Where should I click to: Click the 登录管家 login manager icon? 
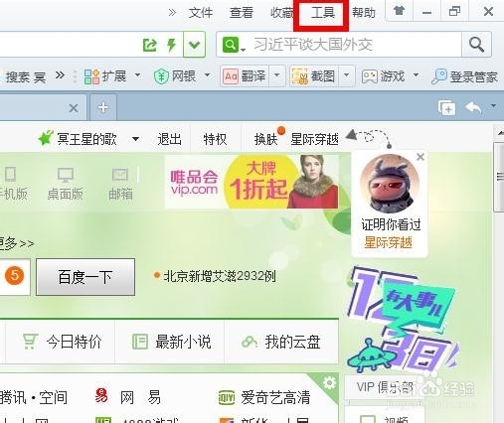point(439,76)
